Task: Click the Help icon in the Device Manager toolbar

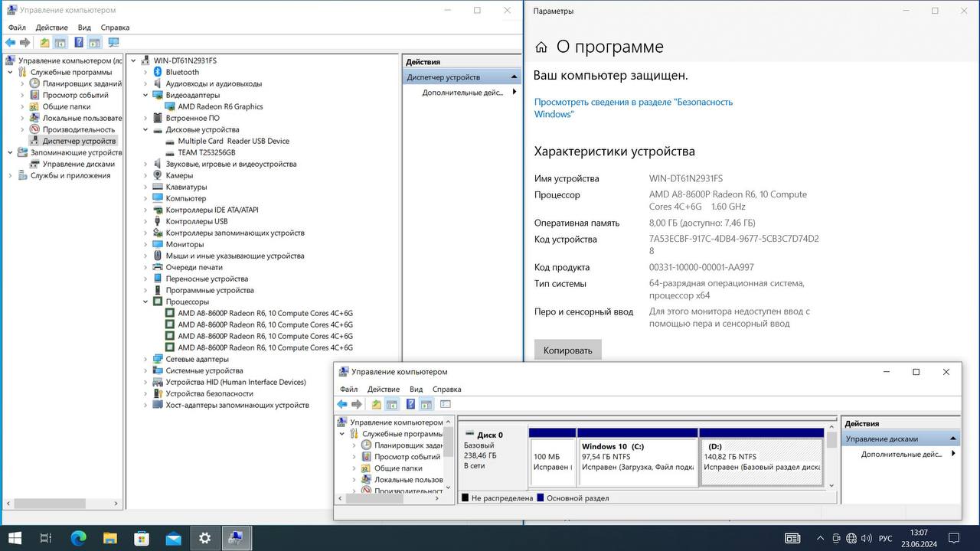Action: tap(78, 43)
